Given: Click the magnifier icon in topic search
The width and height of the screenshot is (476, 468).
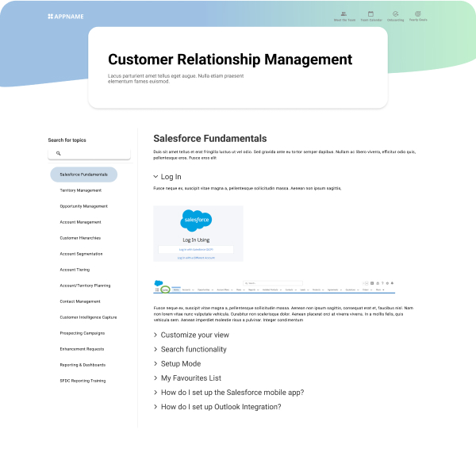Looking at the screenshot, I should tap(58, 153).
